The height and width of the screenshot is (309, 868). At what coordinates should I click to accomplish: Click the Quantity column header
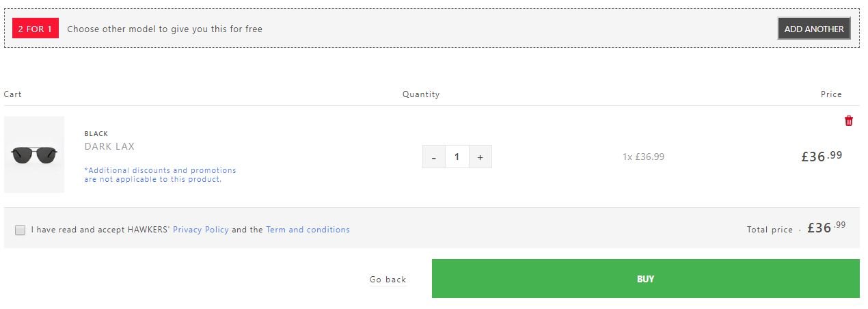[421, 94]
